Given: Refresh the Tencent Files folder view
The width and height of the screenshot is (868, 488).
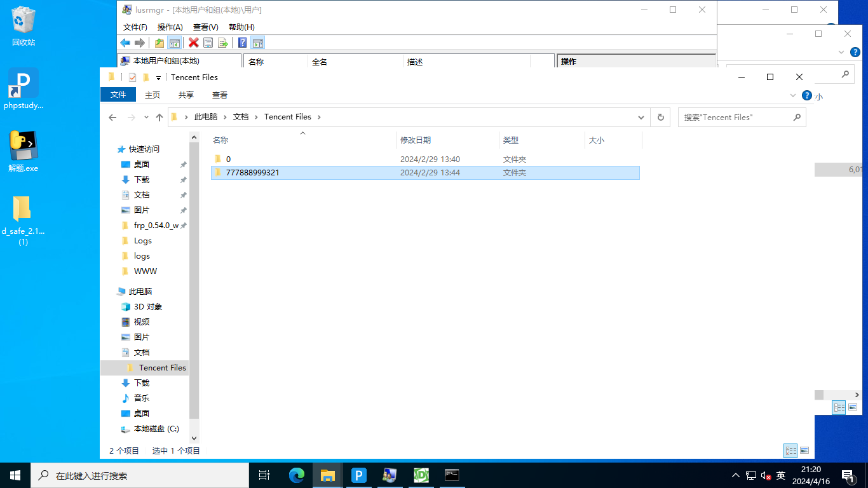Looking at the screenshot, I should click(661, 118).
